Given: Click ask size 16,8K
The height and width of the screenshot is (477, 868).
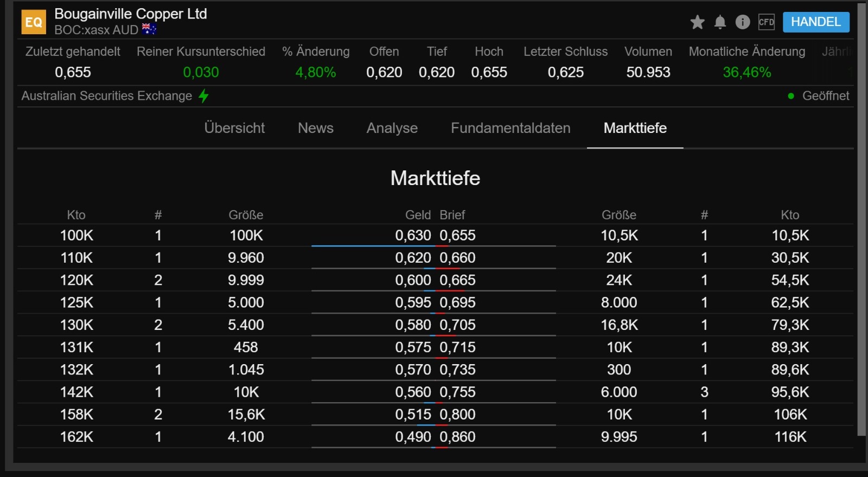Looking at the screenshot, I should click(619, 325).
